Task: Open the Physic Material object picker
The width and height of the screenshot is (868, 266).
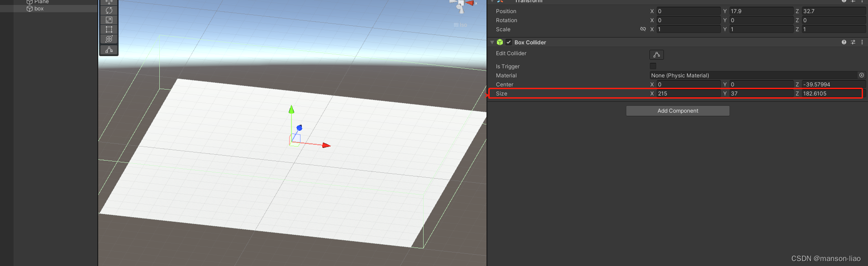Action: pyautogui.click(x=862, y=75)
